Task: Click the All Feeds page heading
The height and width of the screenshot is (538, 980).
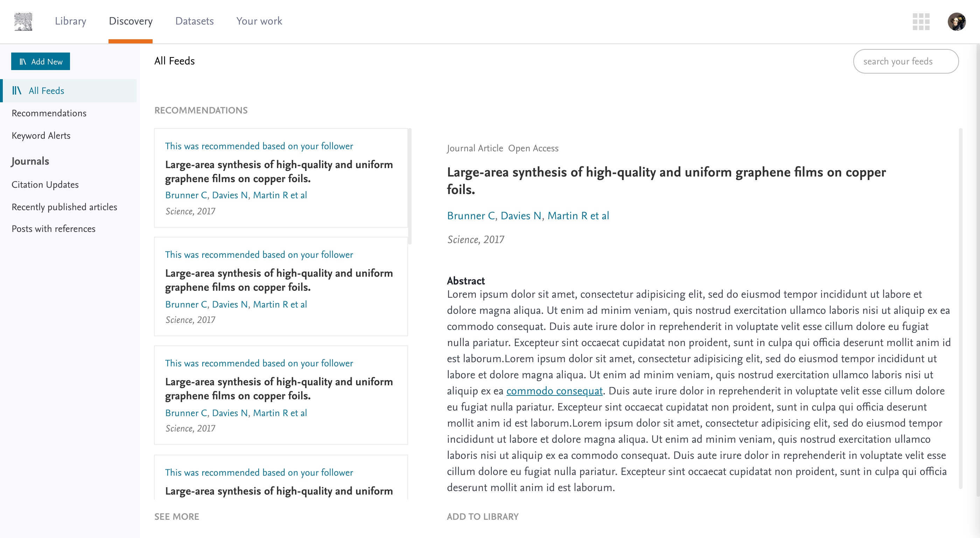Action: [174, 61]
